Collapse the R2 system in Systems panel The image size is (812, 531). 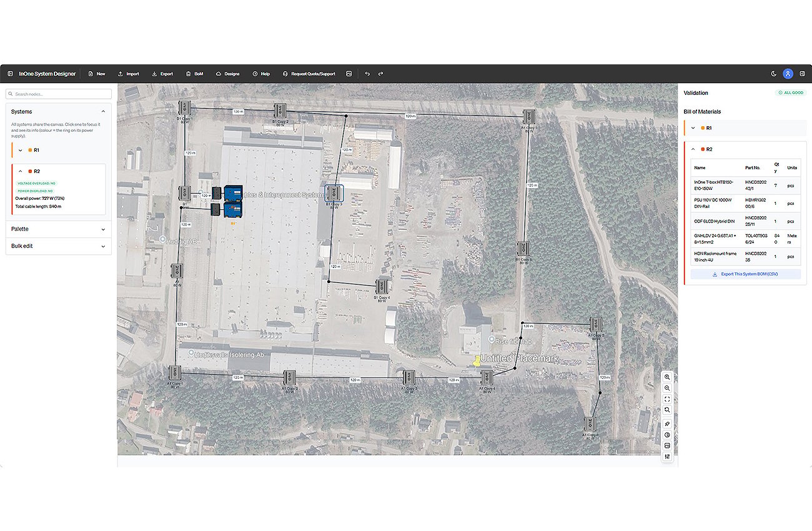[x=20, y=171]
